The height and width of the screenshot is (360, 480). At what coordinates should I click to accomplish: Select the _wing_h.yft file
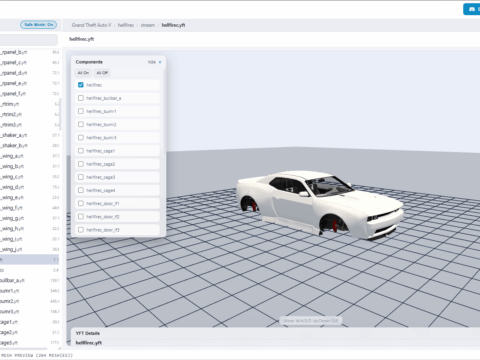coord(29,228)
